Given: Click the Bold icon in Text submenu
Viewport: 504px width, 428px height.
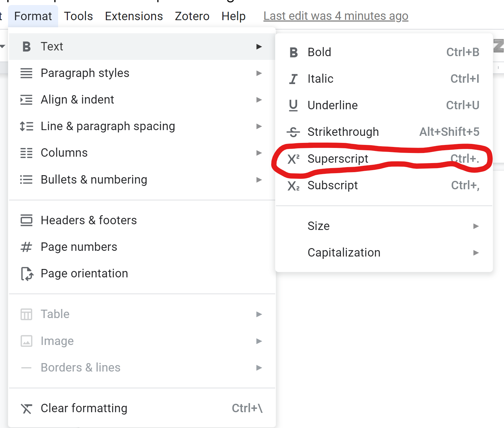Looking at the screenshot, I should 293,52.
